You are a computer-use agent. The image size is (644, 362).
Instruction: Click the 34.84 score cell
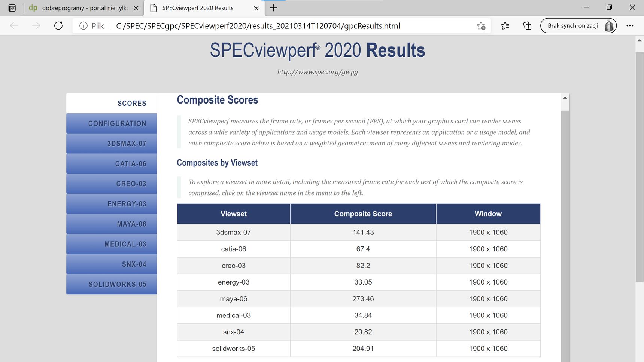(x=363, y=315)
